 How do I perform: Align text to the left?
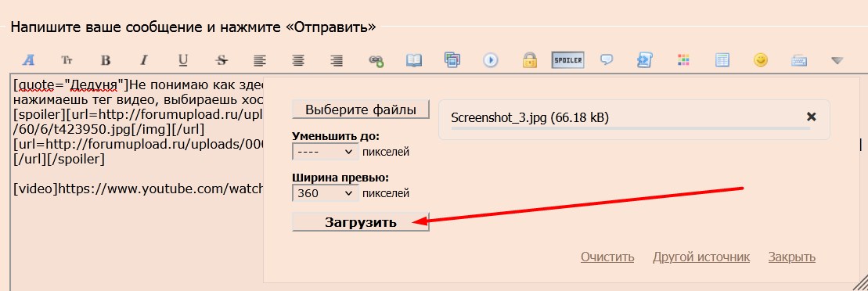coord(260,59)
